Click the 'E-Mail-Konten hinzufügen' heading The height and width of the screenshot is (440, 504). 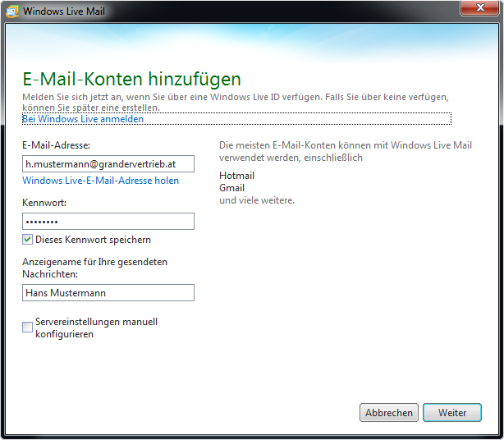click(131, 79)
